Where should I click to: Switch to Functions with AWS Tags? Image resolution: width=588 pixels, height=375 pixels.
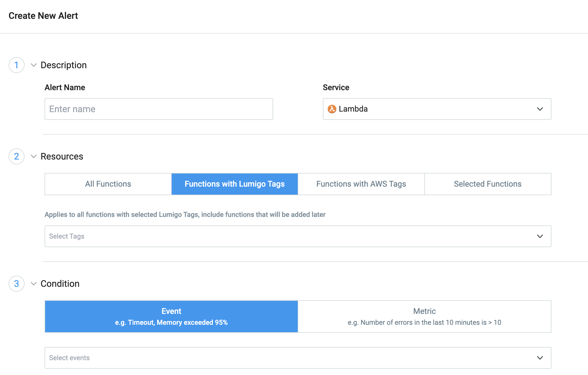click(361, 184)
